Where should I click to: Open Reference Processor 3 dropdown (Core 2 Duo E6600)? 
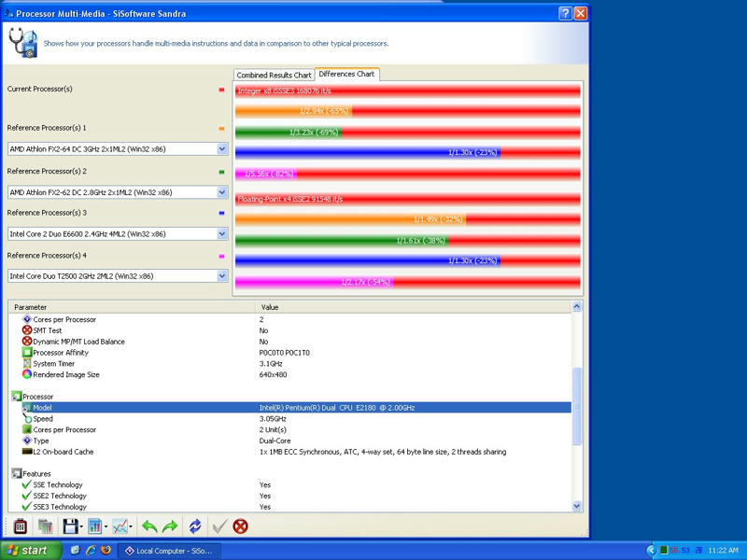[222, 234]
